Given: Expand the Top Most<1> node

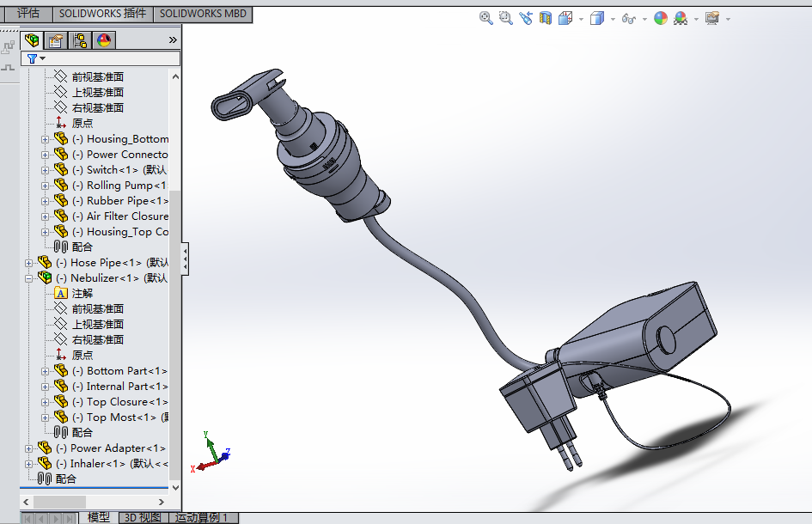Looking at the screenshot, I should point(45,417).
